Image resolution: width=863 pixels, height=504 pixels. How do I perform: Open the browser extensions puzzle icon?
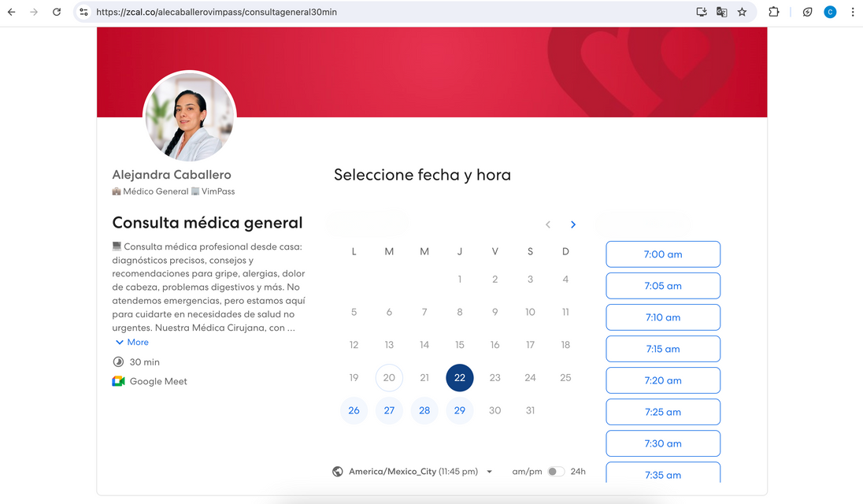[774, 12]
